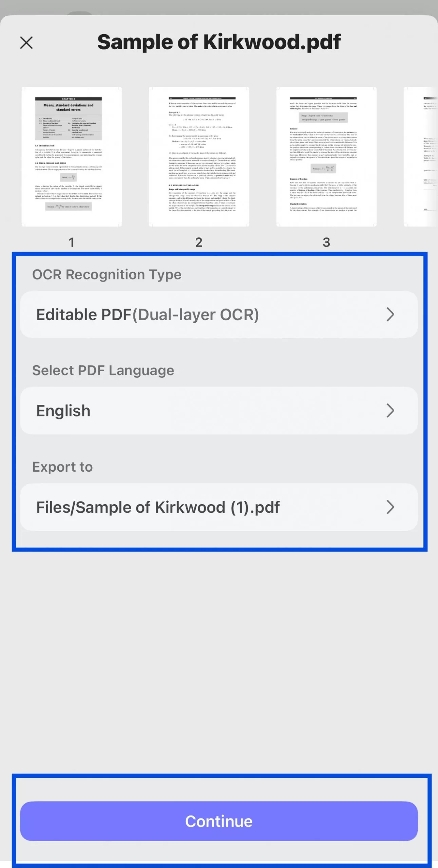Select the page 1 thumbnail
The width and height of the screenshot is (438, 868).
(x=72, y=156)
